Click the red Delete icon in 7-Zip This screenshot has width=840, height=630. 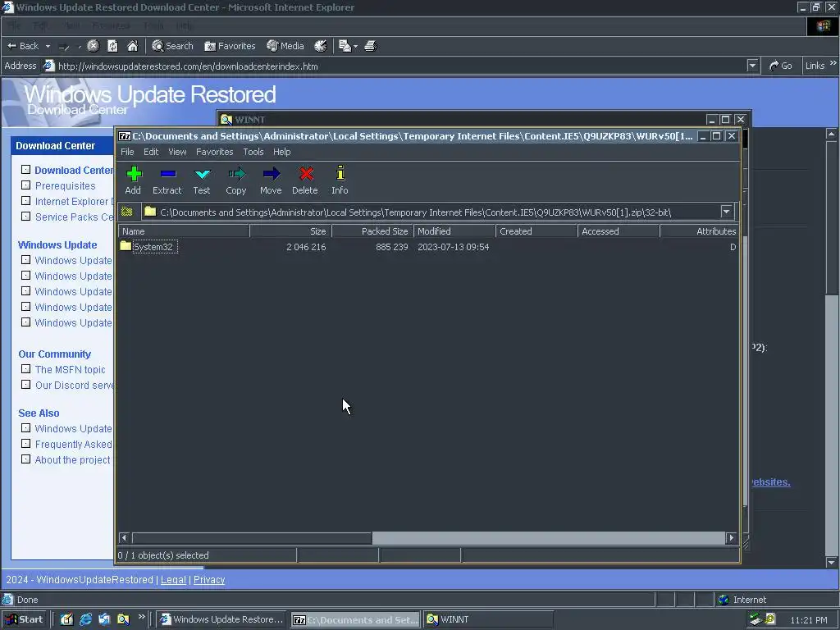click(x=305, y=180)
